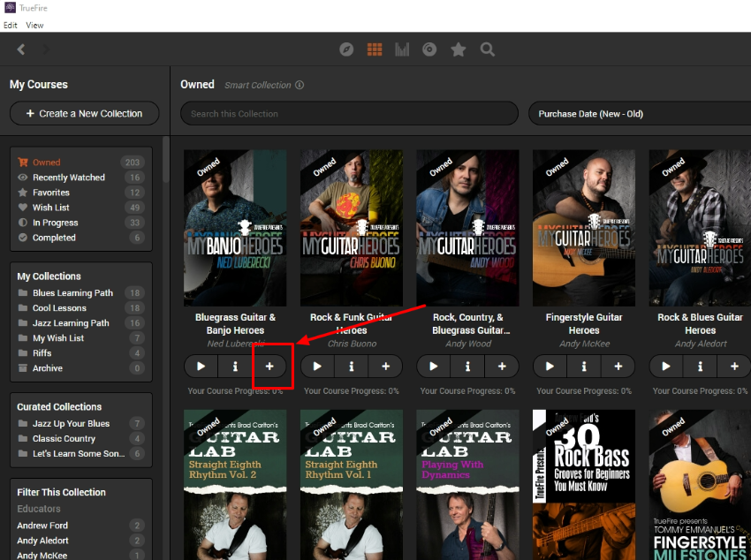Image resolution: width=751 pixels, height=560 pixels.
Task: Show info for Fingerstyle Guitar Heroes
Action: [x=584, y=367]
